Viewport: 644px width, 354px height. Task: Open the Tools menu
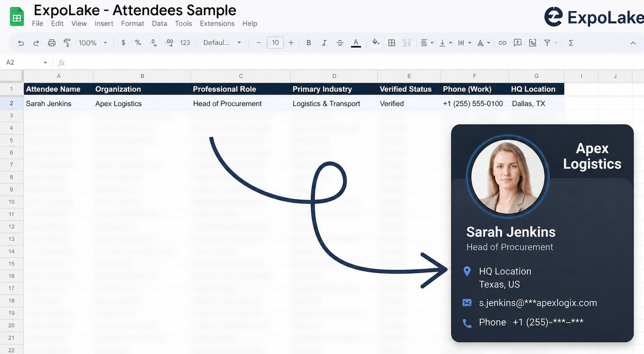[x=183, y=23]
